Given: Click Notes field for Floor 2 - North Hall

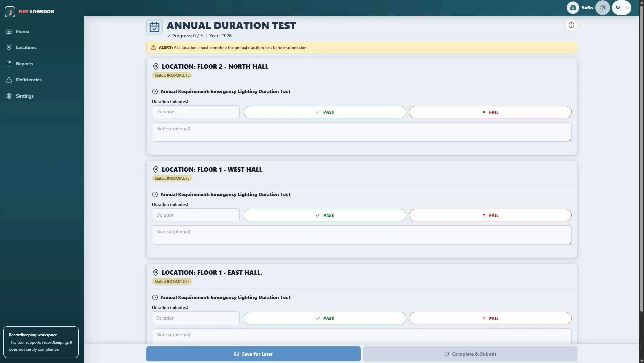Looking at the screenshot, I should coord(362,132).
